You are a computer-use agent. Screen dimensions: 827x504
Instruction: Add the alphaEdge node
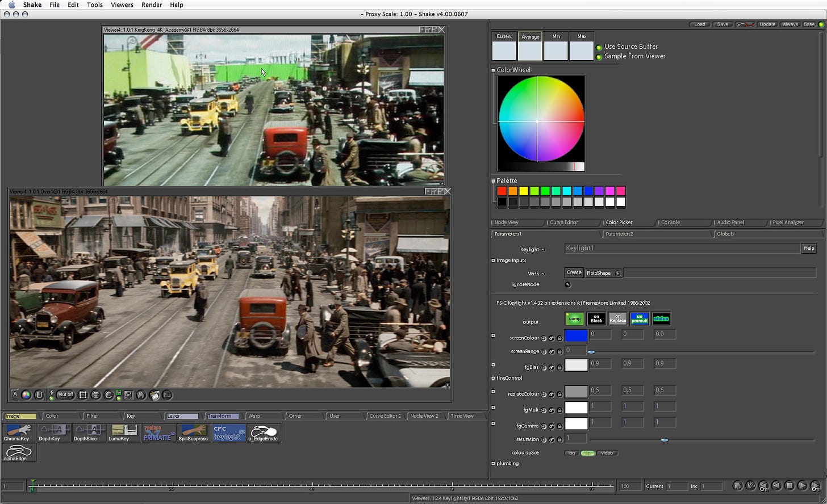(19, 452)
